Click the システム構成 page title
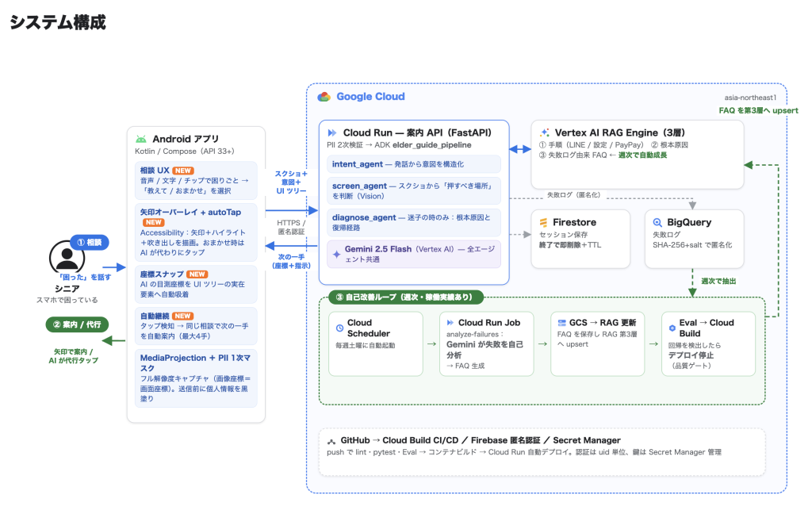 pos(57,21)
